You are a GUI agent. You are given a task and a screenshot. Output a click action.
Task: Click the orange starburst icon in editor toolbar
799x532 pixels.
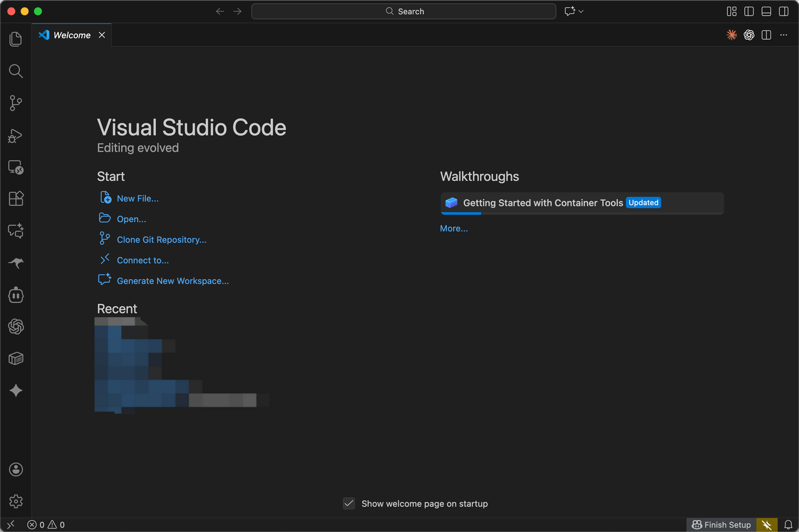pyautogui.click(x=732, y=35)
